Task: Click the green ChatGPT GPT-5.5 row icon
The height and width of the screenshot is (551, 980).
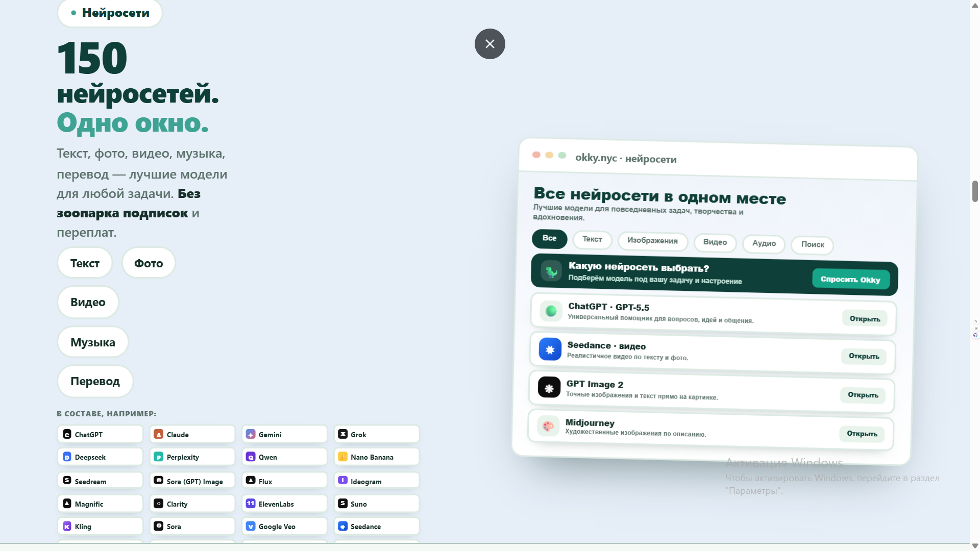Action: [551, 311]
